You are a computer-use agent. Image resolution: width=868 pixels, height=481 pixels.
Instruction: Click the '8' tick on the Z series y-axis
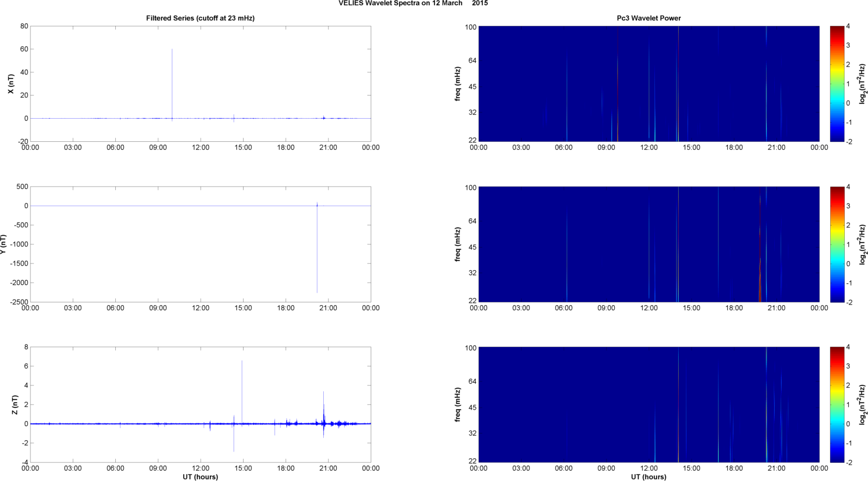26,347
